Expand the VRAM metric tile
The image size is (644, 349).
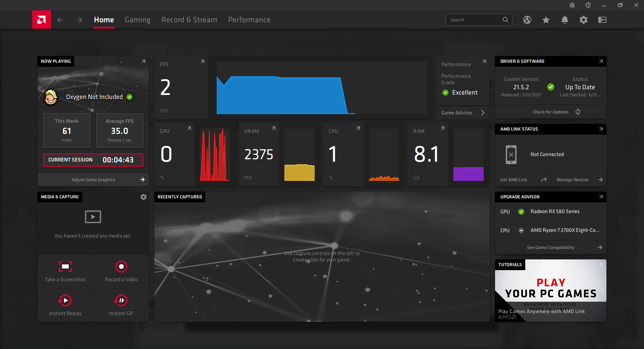point(273,128)
